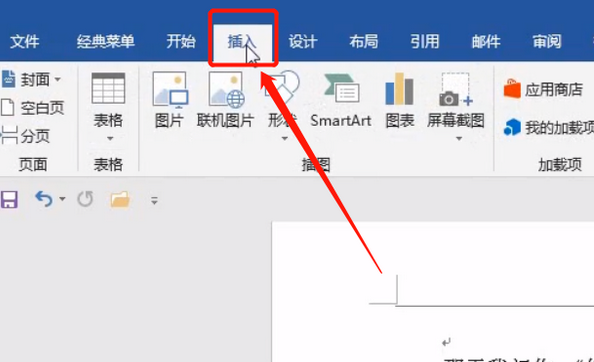Select the 插入 ribbon tab

coord(242,42)
